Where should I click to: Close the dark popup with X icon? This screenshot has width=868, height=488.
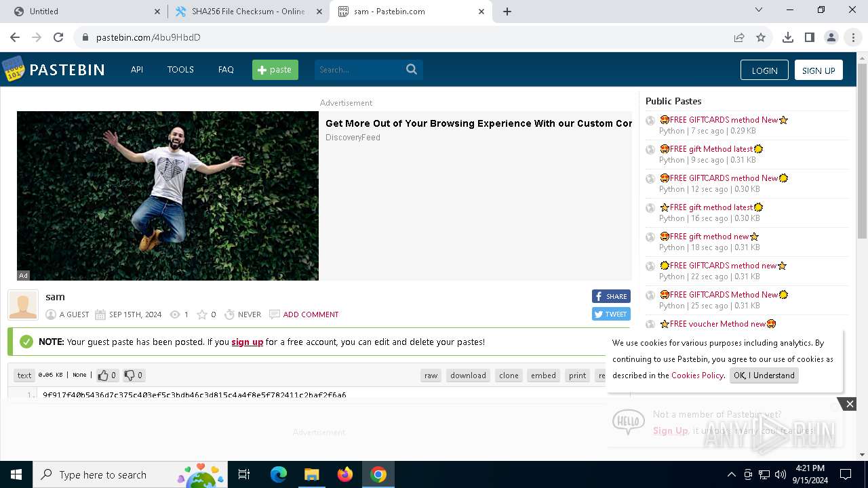click(850, 404)
